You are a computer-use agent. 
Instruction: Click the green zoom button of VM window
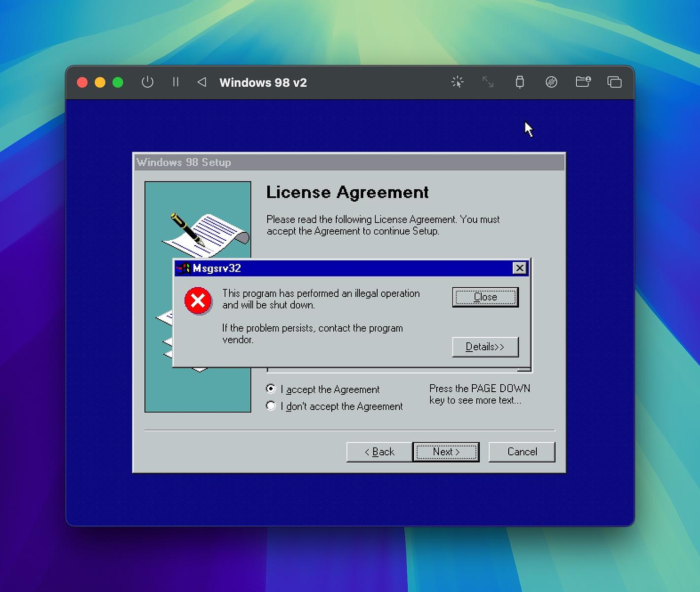pyautogui.click(x=118, y=82)
